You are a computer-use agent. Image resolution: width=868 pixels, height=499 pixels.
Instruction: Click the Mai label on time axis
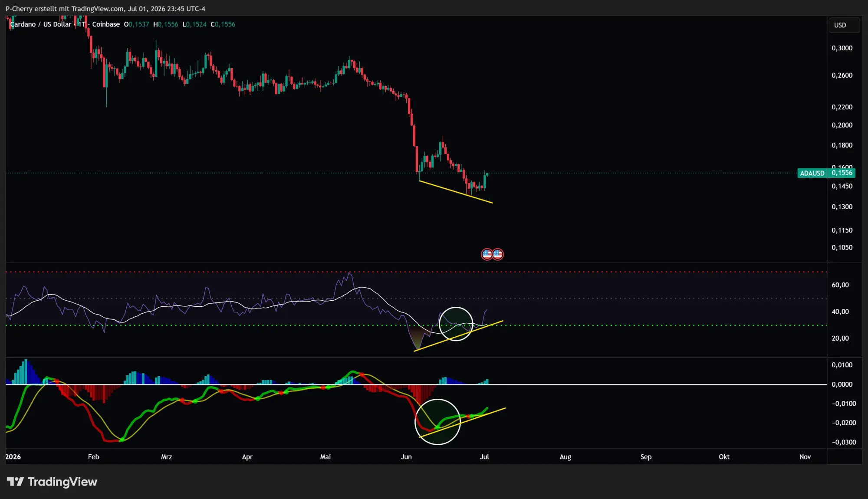[325, 457]
